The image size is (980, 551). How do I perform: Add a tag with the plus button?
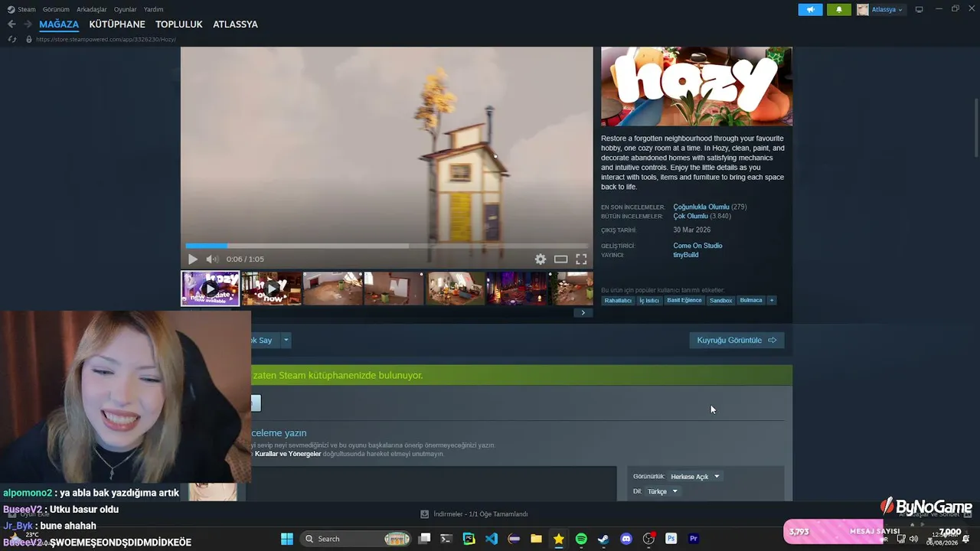pos(772,300)
